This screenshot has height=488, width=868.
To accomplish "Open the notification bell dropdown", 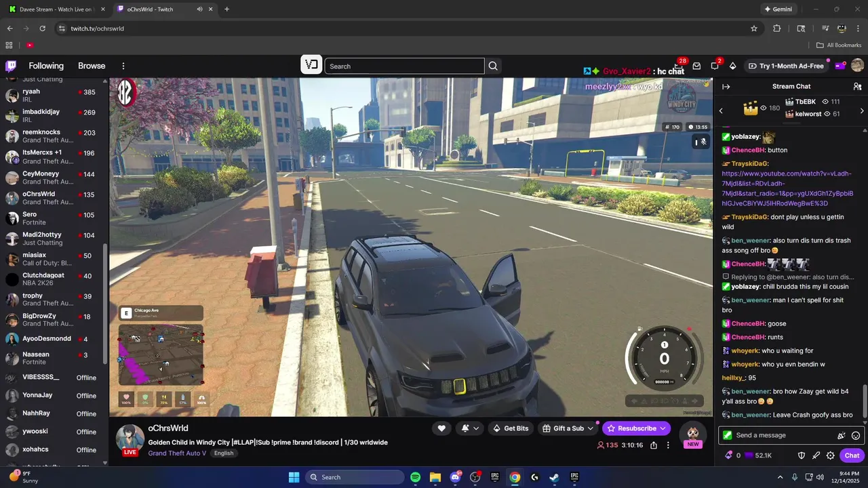I will click(470, 428).
